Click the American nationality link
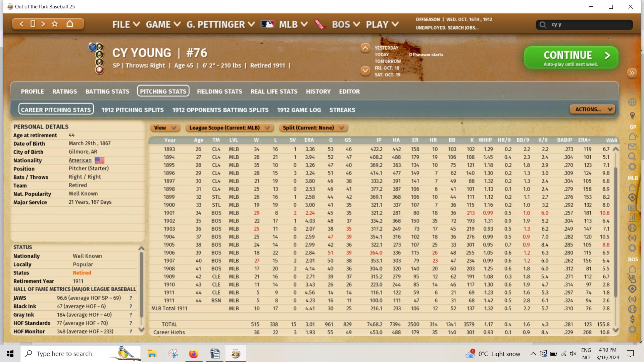This screenshot has width=644, height=362. (x=80, y=160)
